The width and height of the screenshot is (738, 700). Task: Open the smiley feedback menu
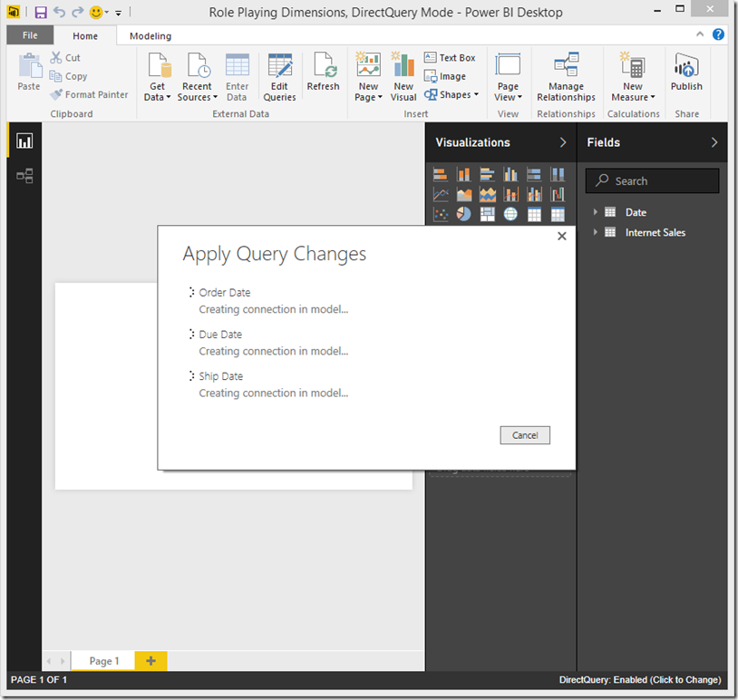(99, 12)
